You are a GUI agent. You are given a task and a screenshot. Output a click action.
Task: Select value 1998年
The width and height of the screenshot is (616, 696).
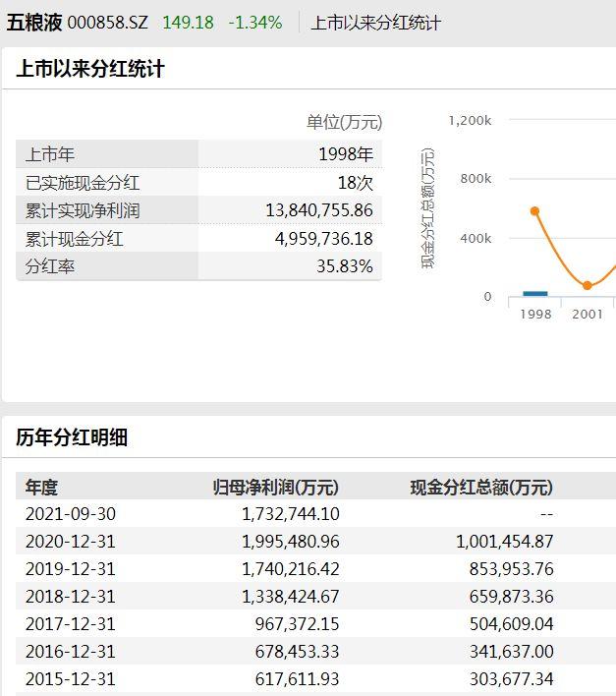pyautogui.click(x=346, y=154)
